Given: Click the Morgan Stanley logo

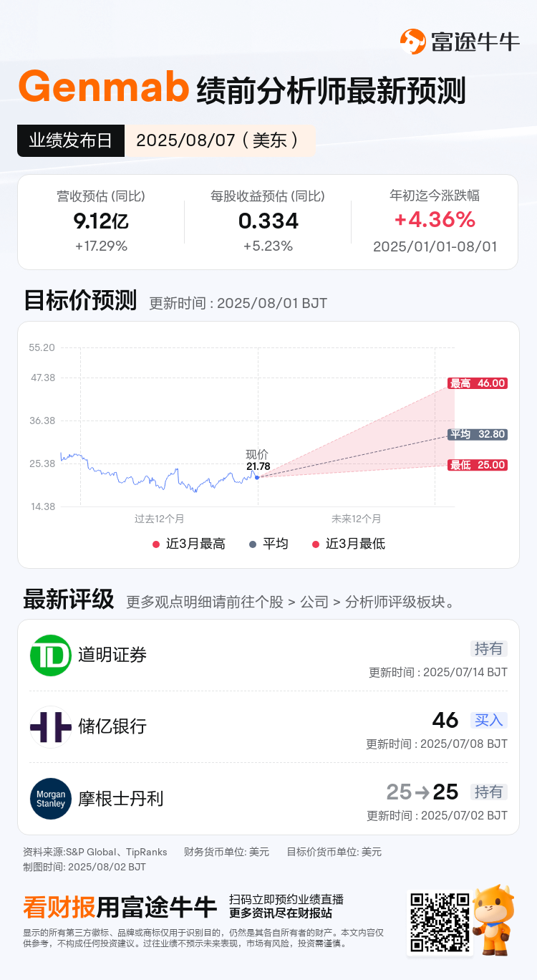Looking at the screenshot, I should (51, 798).
